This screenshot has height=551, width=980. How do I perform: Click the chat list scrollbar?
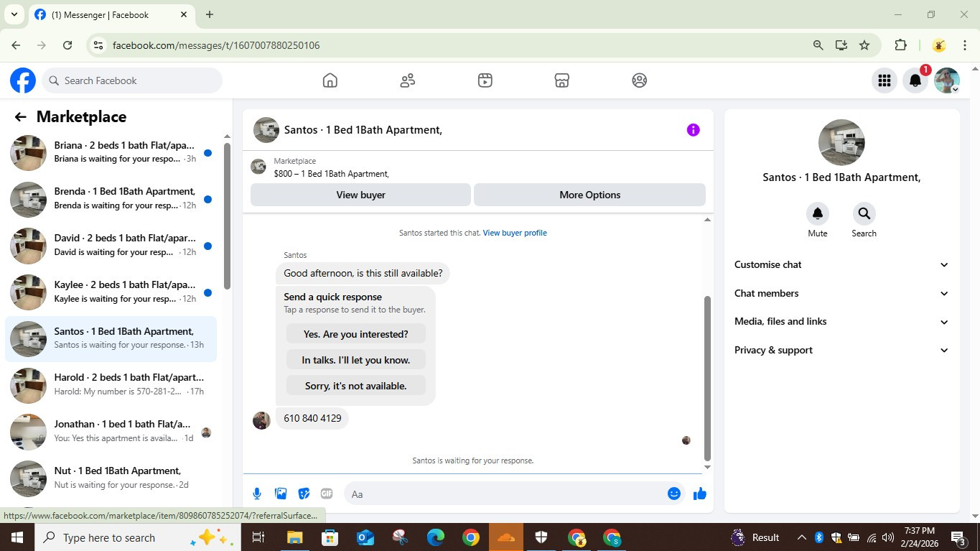(x=227, y=216)
